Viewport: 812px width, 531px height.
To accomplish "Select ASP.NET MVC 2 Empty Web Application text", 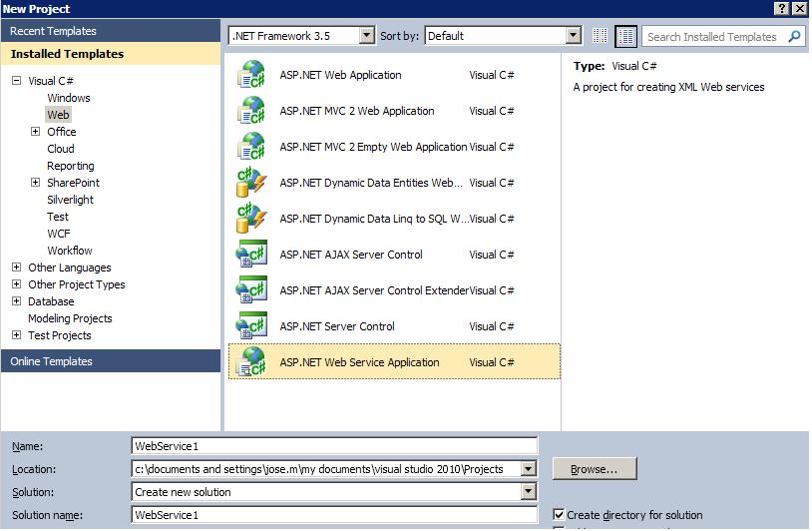I will (x=373, y=147).
